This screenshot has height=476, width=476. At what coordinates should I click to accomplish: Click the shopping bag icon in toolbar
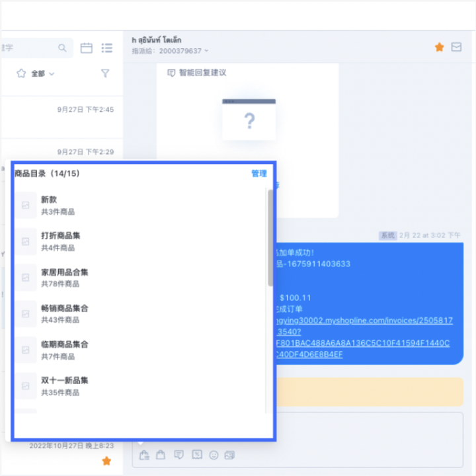160,455
